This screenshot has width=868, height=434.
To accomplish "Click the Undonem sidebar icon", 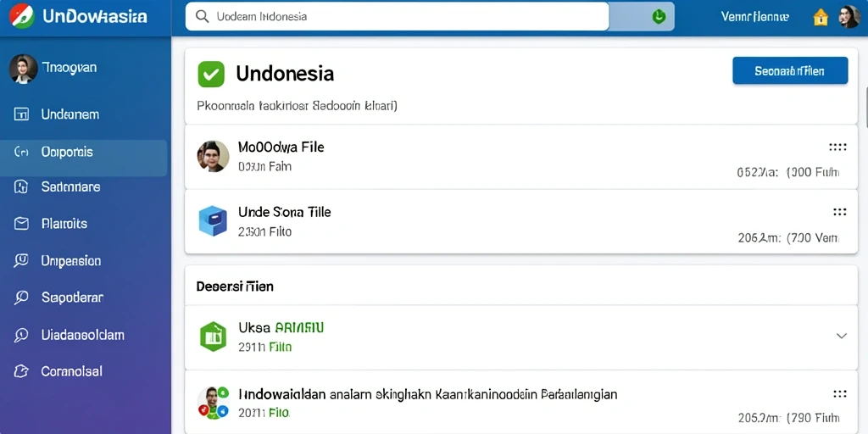I will click(20, 114).
